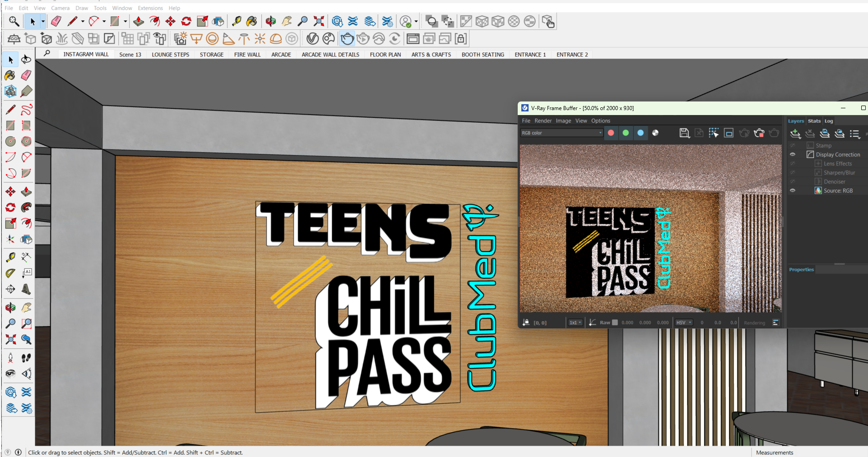Toggle visibility of Lens Effects layer
The width and height of the screenshot is (868, 457).
[793, 163]
